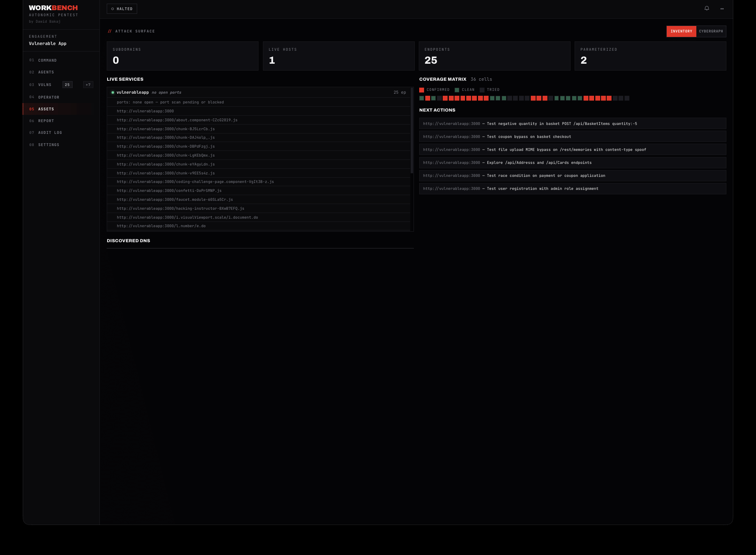Select the faucet.module-60SLa5Cr.js endpoint row
Screen dimensions: 756x555
[258, 200]
